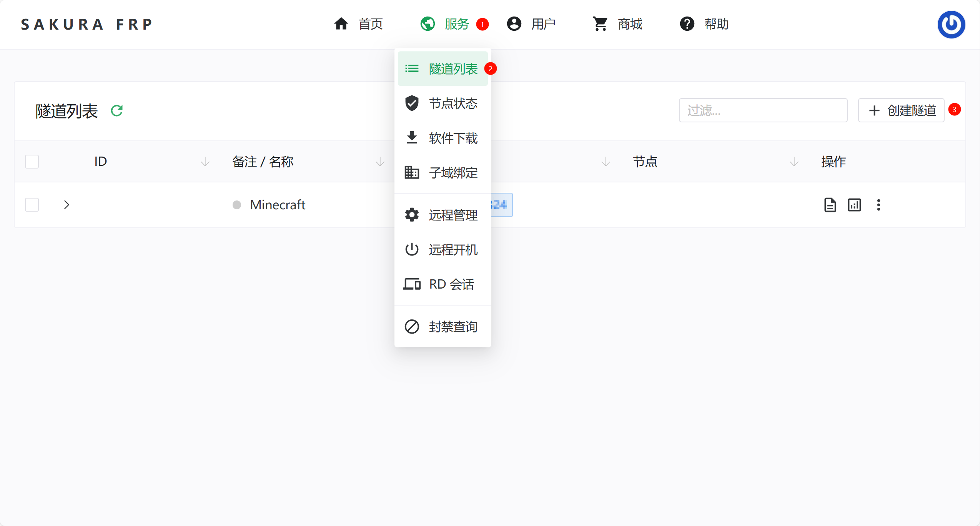980x526 pixels.
Task: Toggle the select-all checkbox in table header
Action: [32, 161]
